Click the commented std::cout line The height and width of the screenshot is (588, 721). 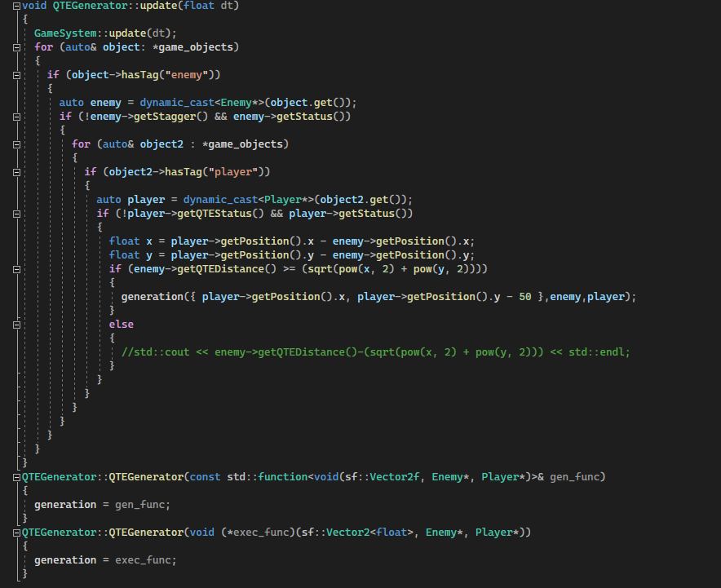tap(376, 352)
